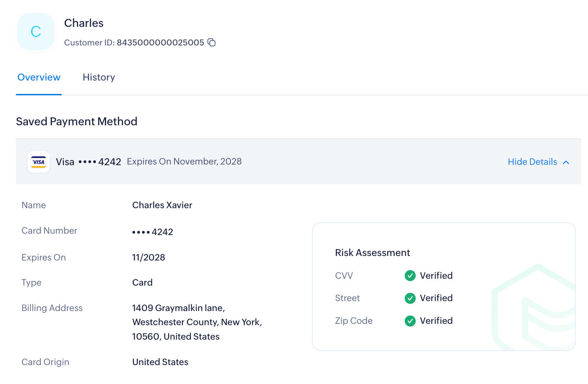588x384 pixels.
Task: Click the CVV verified checkmark icon
Action: click(x=410, y=276)
